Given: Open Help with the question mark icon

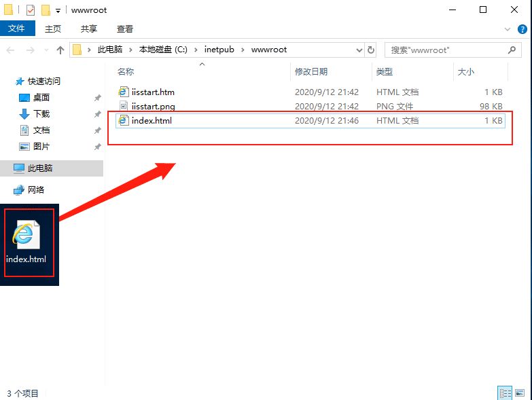Looking at the screenshot, I should [x=522, y=29].
